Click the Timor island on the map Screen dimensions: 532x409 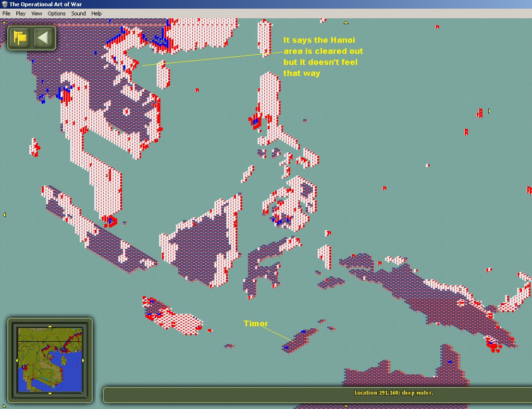[299, 340]
